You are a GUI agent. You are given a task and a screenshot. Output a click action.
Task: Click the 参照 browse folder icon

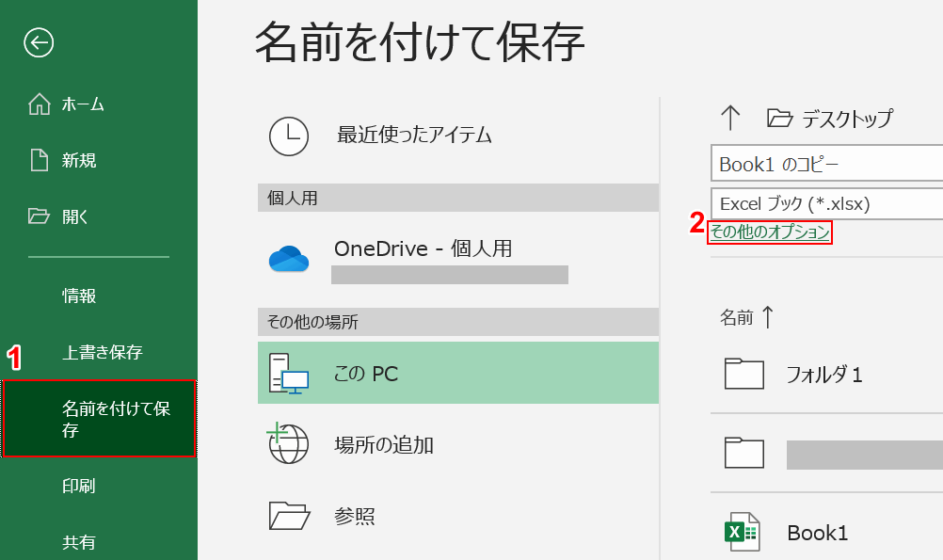point(288,516)
